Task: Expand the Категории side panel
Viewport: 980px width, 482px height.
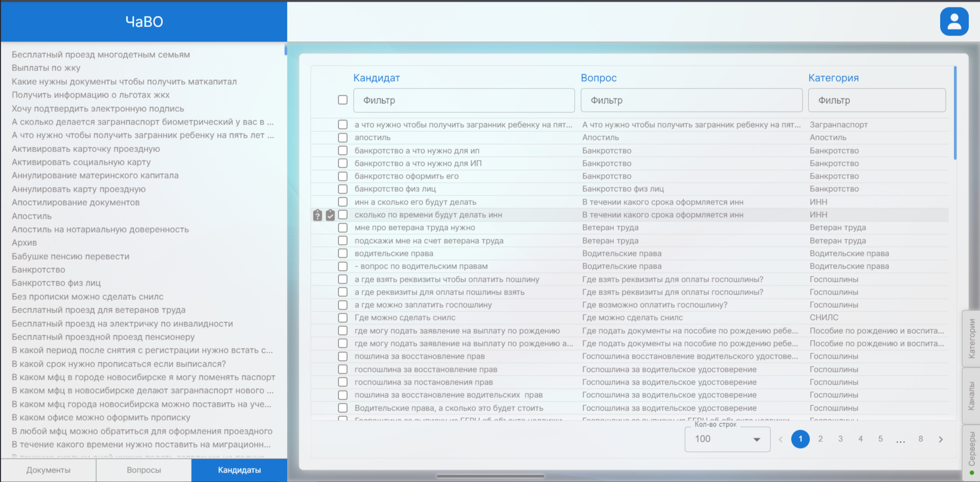Action: coord(971,338)
